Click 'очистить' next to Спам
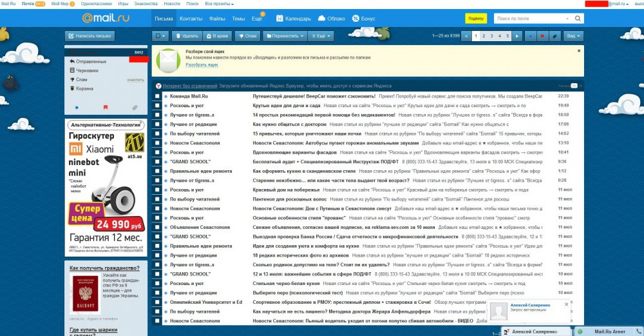This screenshot has height=336, width=644. coord(135,80)
